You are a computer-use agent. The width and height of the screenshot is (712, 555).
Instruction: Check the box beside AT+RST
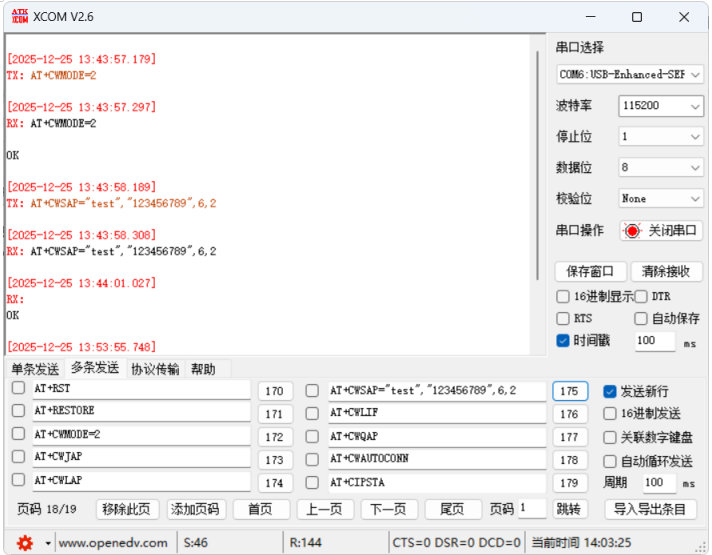point(18,388)
